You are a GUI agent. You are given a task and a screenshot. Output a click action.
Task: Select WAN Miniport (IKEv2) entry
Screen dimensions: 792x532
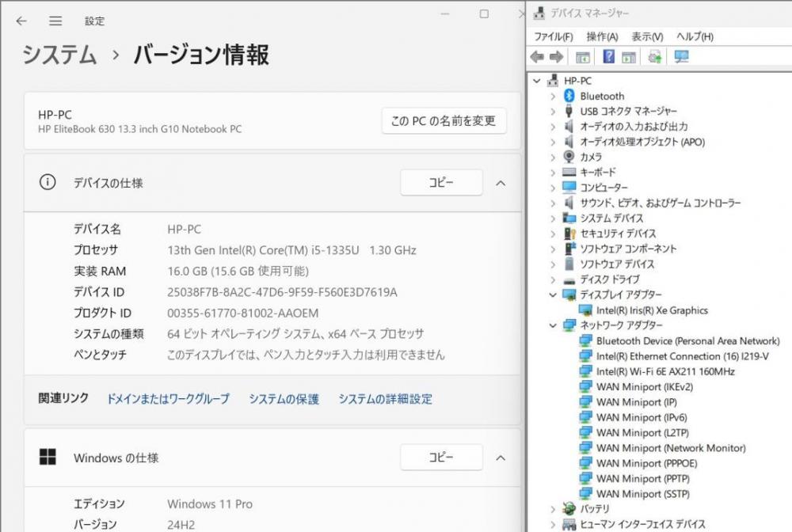click(645, 387)
